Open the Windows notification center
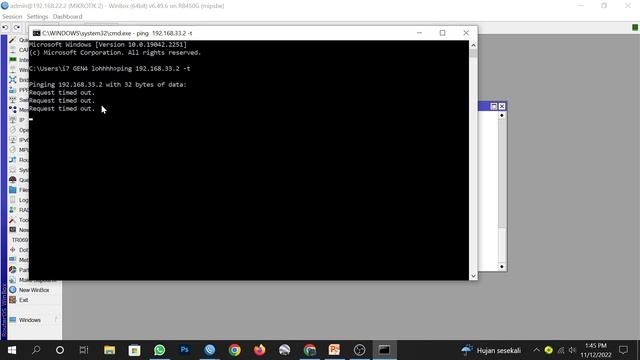640x360 pixels. (623, 350)
